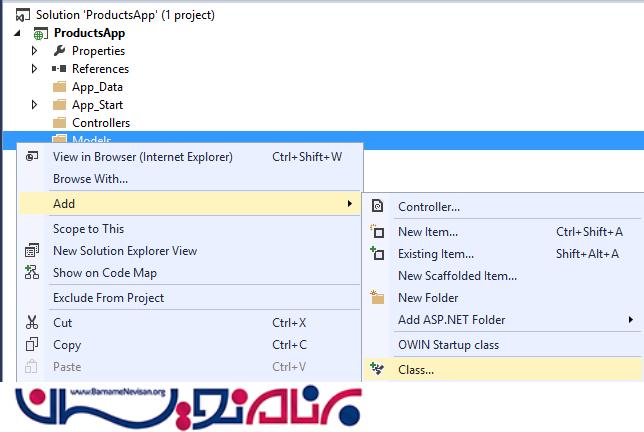Expand the App_Start folder arrow
Screen dimensions: 644x432
coord(35,105)
